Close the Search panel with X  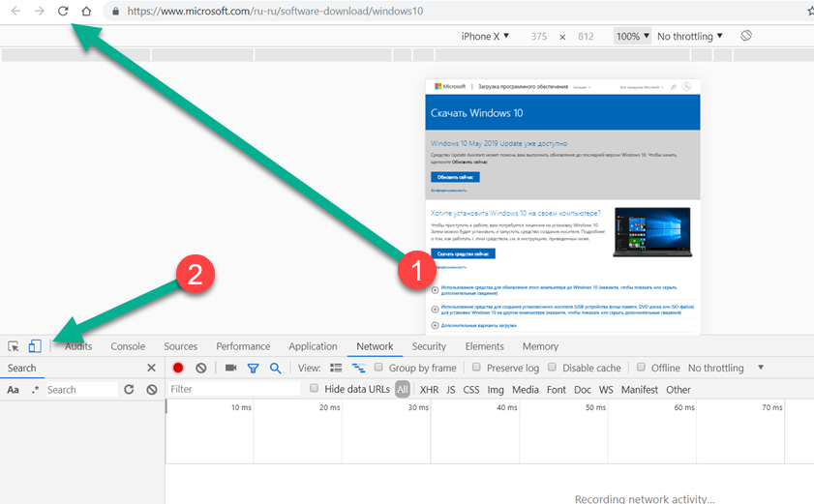coord(151,368)
